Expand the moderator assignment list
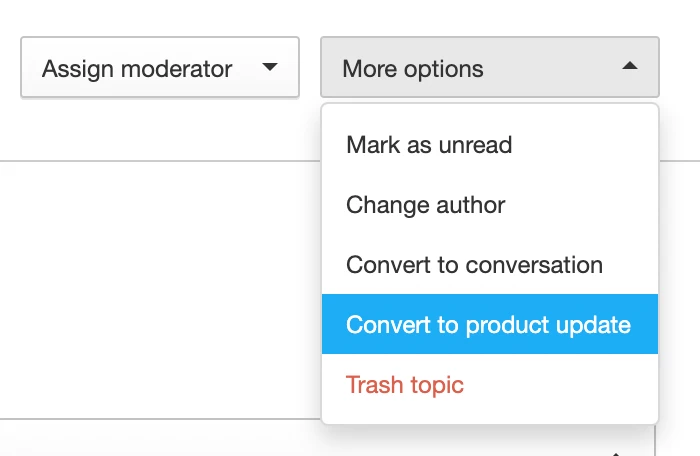700x456 pixels. point(160,67)
